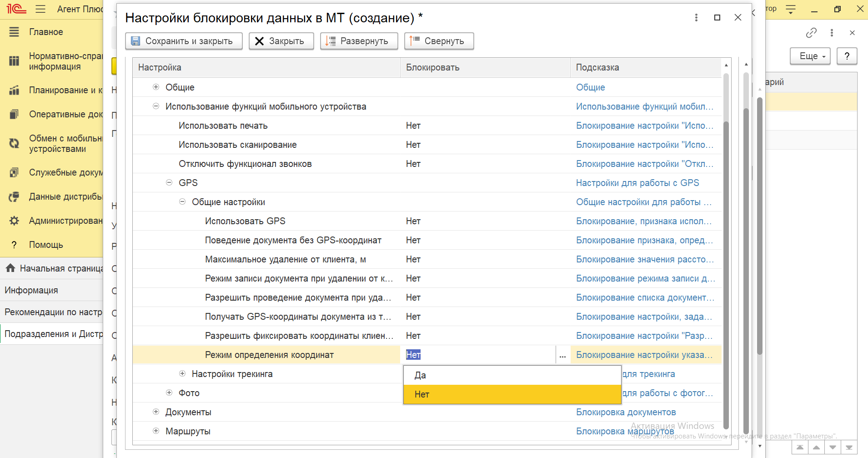Viewport: 868px width, 458px height.
Task: Click the ellipsis choice button in edited cell
Action: point(562,355)
